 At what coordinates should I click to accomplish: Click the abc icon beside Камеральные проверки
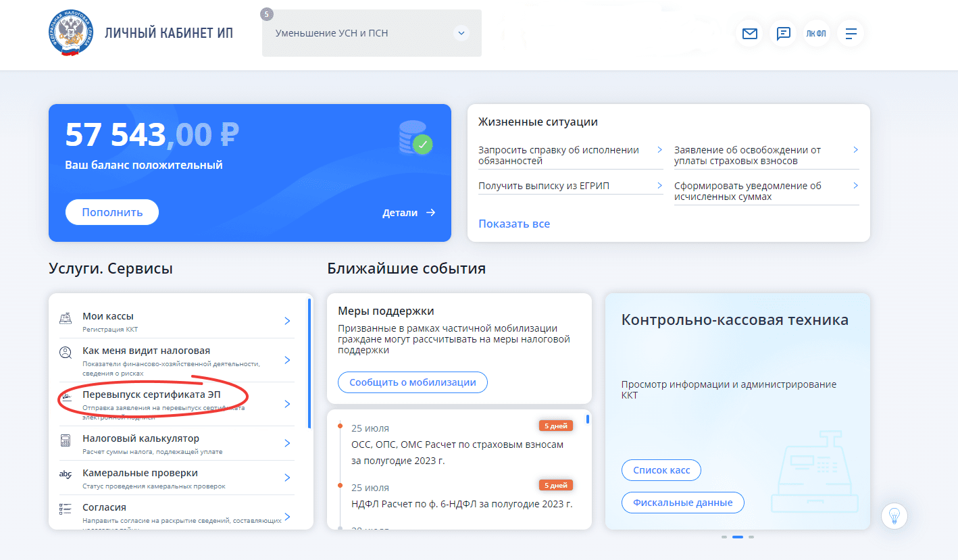pyautogui.click(x=66, y=475)
